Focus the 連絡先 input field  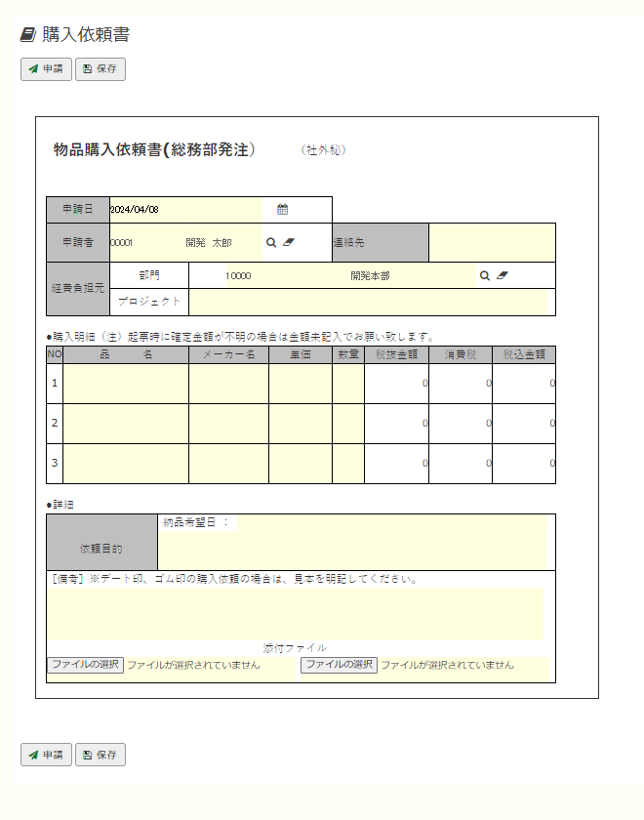coord(492,243)
